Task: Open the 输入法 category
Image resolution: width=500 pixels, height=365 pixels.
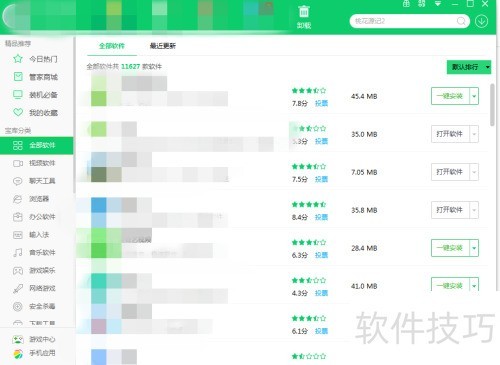Action: (x=31, y=235)
